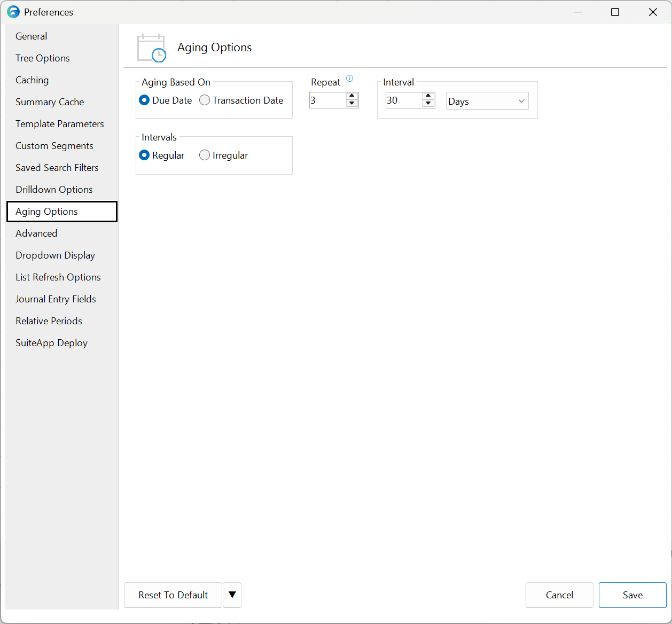This screenshot has height=624, width=672.
Task: Increase the Repeat value with up arrow
Action: coord(351,96)
